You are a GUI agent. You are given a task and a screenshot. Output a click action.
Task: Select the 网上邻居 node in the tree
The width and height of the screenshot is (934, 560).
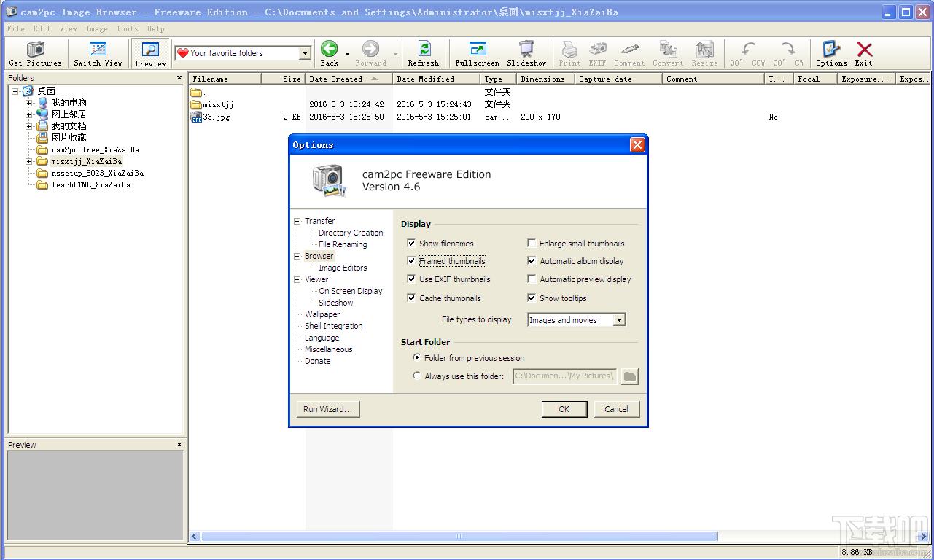[x=69, y=114]
